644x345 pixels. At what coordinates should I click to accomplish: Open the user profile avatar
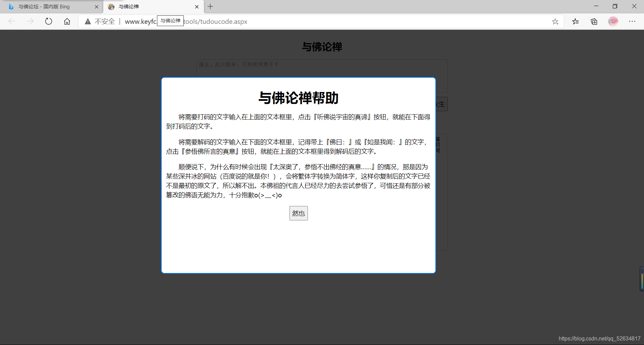[613, 21]
